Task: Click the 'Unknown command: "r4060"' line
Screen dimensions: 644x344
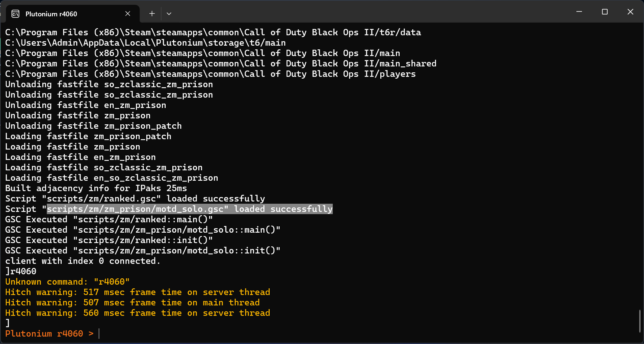Action: click(x=67, y=282)
